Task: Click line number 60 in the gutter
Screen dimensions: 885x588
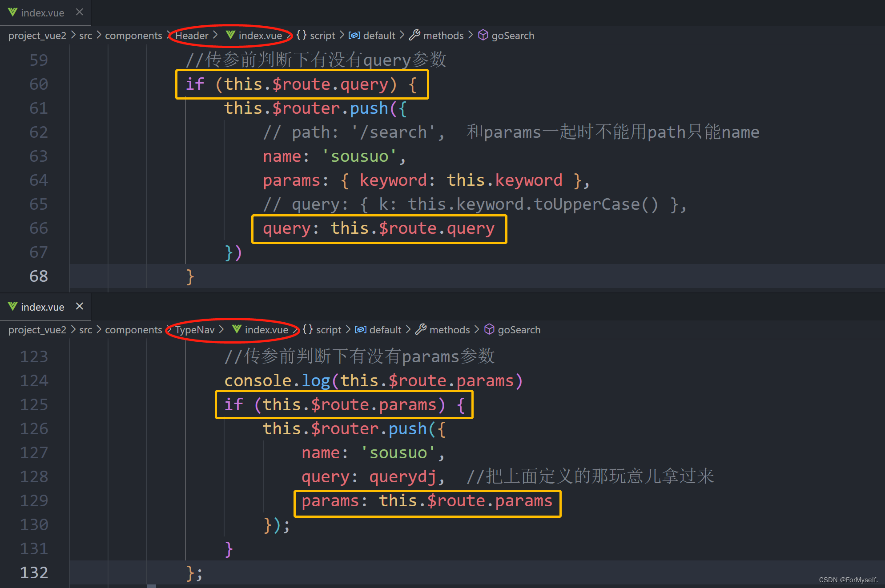Action: coord(39,84)
